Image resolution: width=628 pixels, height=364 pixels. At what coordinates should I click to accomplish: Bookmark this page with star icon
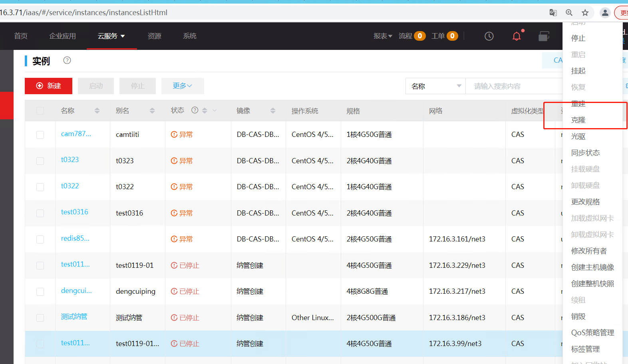coord(585,13)
